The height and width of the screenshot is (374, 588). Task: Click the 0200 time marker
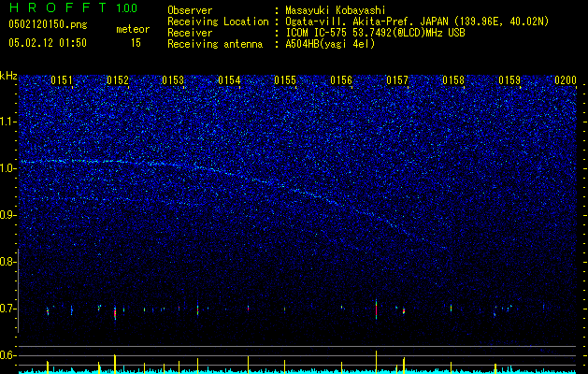point(566,80)
